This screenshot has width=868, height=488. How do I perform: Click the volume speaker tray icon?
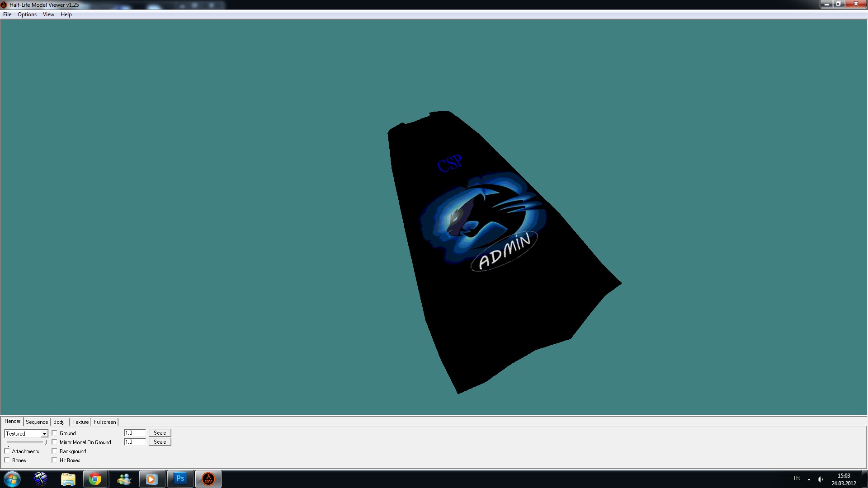(820, 479)
